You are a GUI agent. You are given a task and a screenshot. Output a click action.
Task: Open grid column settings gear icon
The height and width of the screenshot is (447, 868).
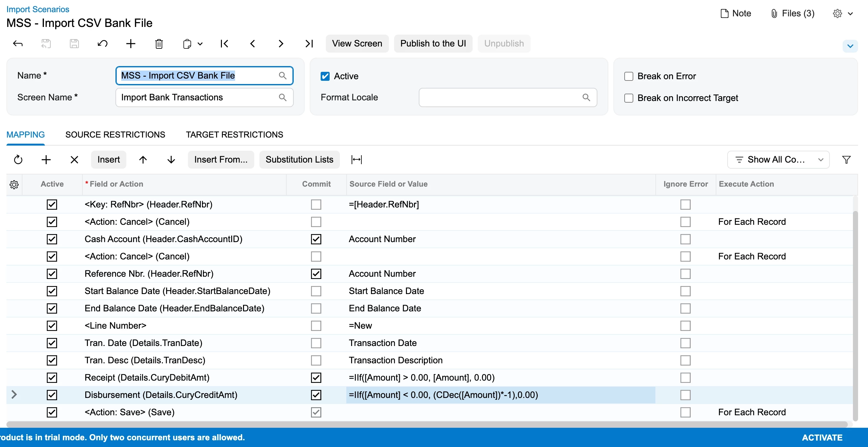click(14, 184)
